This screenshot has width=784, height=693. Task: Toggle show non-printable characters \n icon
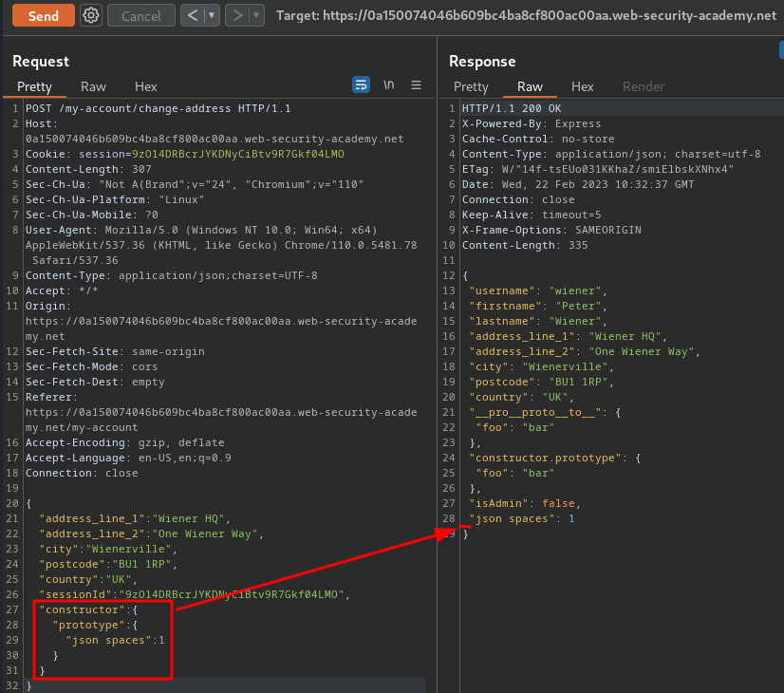point(388,85)
